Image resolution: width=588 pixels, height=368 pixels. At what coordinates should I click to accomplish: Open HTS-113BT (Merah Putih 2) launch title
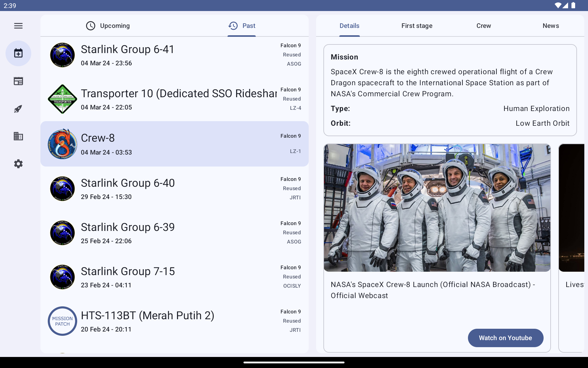pos(148,316)
